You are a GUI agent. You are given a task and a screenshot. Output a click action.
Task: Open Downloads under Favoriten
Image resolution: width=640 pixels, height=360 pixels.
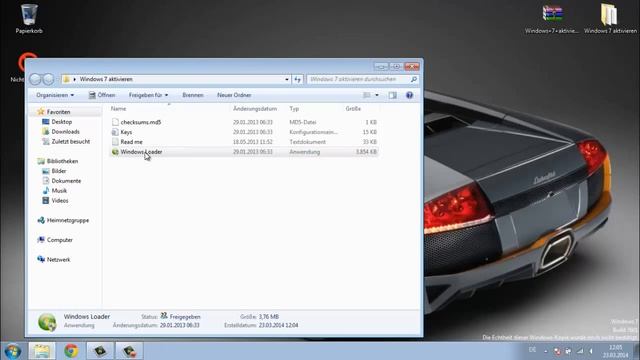click(x=65, y=131)
